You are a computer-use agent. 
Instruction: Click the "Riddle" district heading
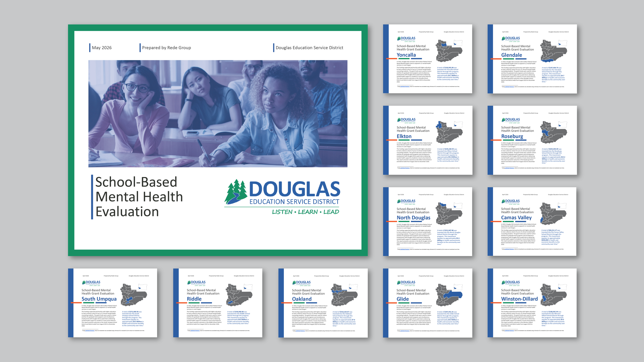coord(194,299)
